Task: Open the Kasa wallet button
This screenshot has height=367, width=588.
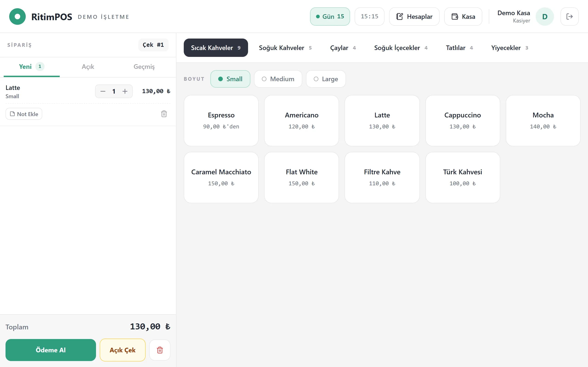Action: tap(463, 17)
